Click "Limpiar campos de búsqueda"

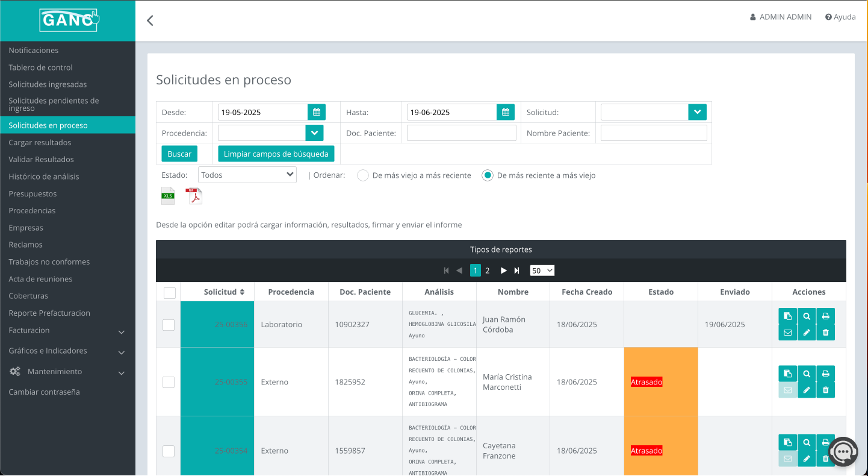click(x=276, y=154)
